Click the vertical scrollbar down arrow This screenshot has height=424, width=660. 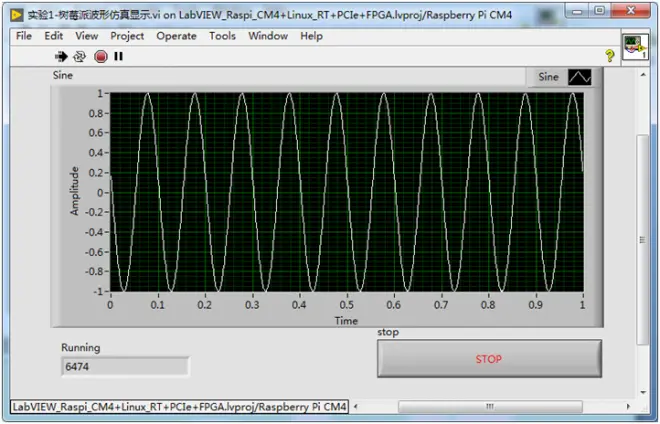click(x=643, y=392)
